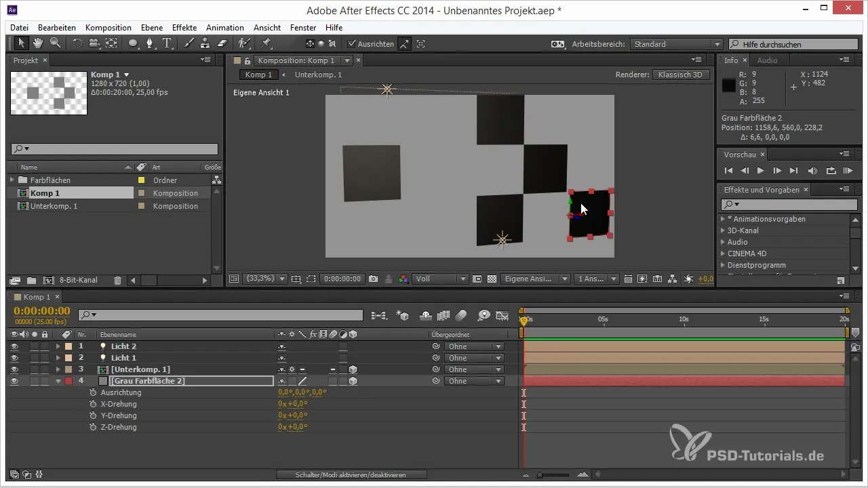Select the Hand tool

coord(38,43)
